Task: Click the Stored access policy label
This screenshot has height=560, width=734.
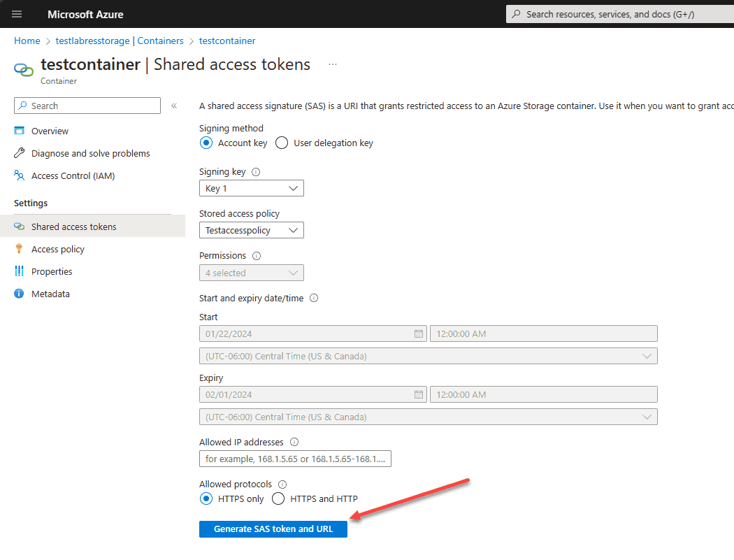Action: click(x=239, y=213)
